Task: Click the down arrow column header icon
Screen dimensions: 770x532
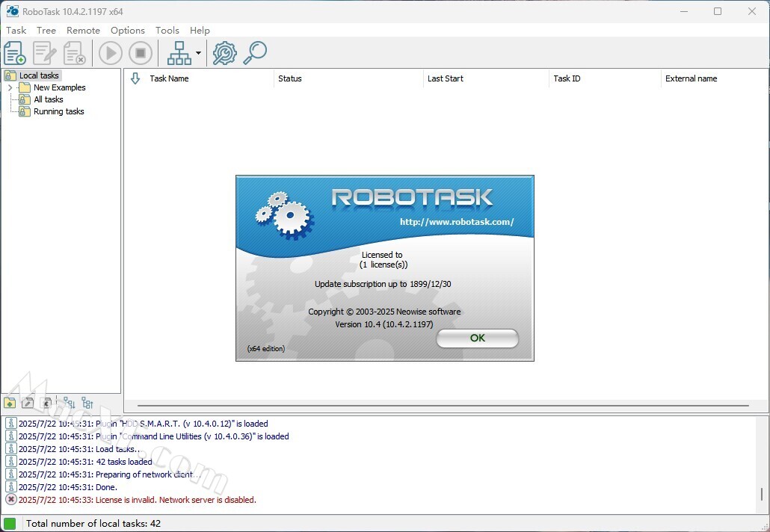Action: point(135,78)
